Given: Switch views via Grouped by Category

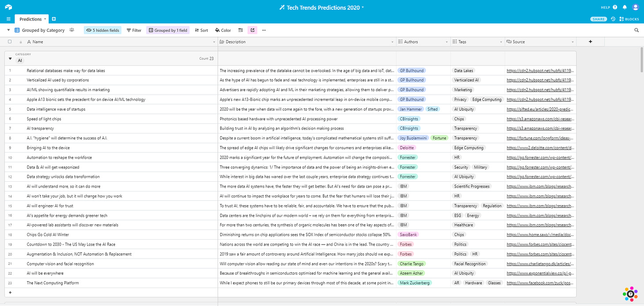Looking at the screenshot, I should point(43,30).
